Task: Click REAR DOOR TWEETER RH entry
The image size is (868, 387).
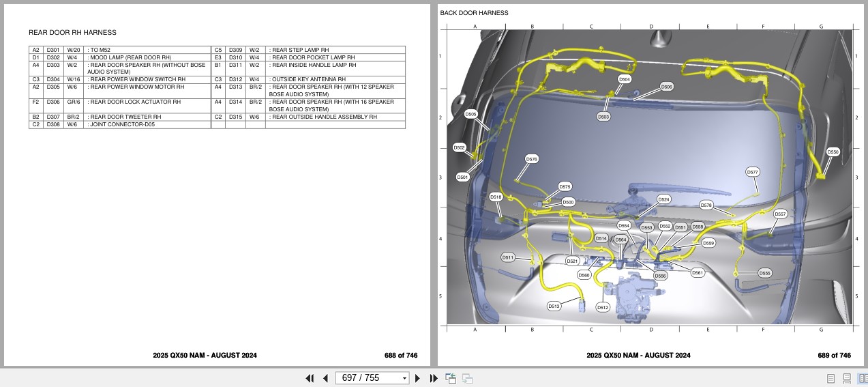Action: (126, 117)
